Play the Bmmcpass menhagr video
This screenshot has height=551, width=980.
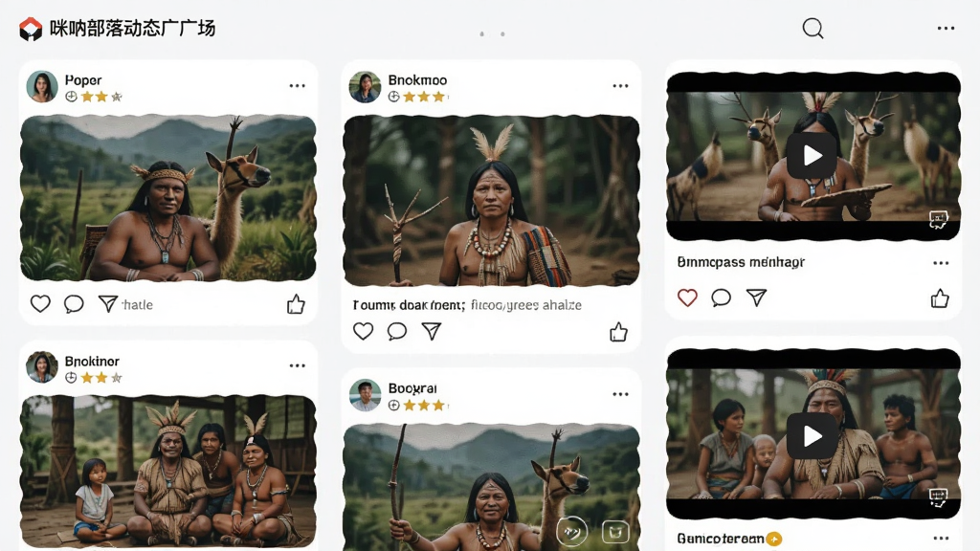(x=812, y=156)
